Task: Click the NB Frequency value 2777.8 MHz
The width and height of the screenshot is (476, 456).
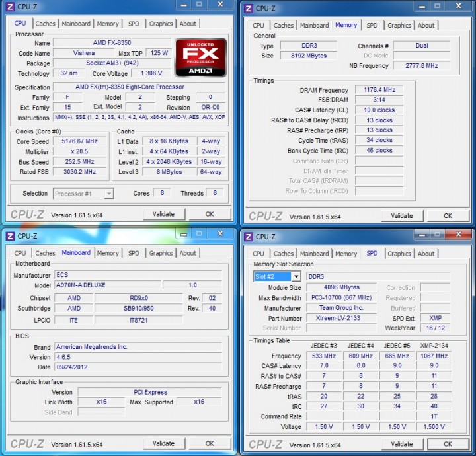Action: (422, 66)
